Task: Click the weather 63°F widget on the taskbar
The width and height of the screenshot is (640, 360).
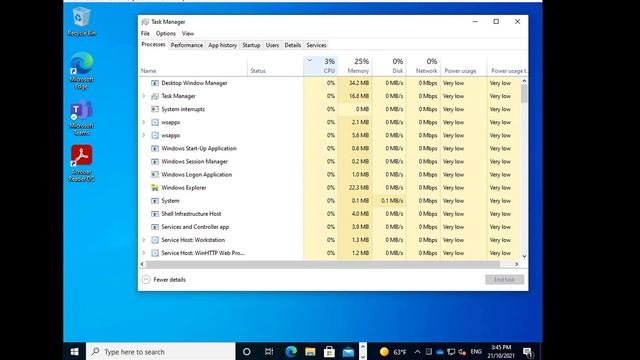Action: [393, 351]
